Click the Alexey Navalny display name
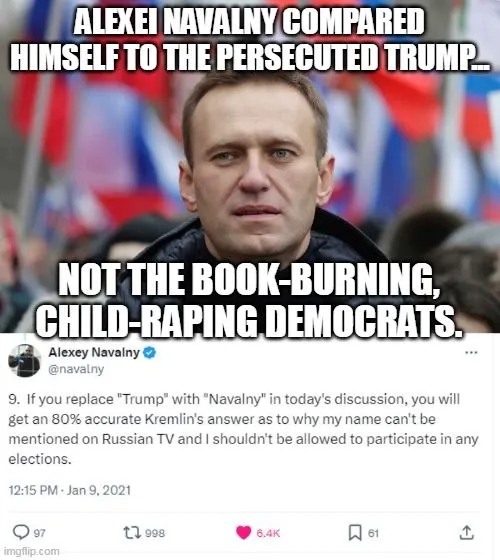This screenshot has width=500, height=560. (x=94, y=352)
